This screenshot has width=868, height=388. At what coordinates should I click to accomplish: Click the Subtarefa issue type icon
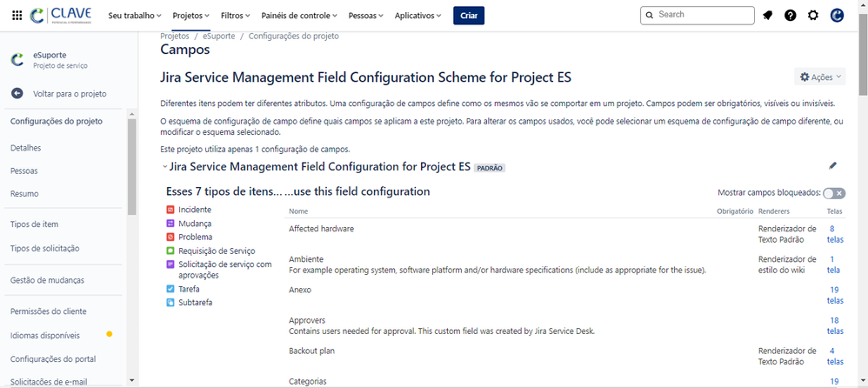pos(170,303)
